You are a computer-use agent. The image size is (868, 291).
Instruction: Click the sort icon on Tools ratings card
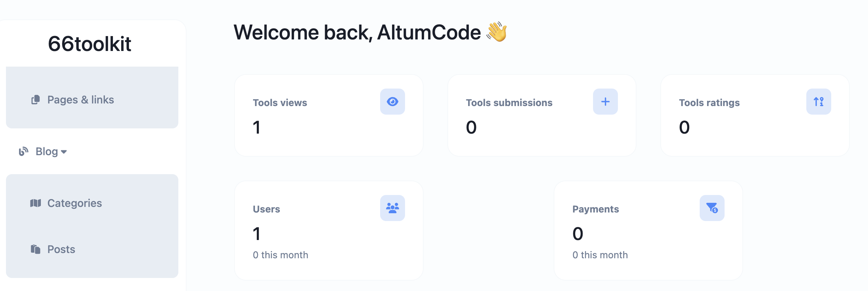819,102
